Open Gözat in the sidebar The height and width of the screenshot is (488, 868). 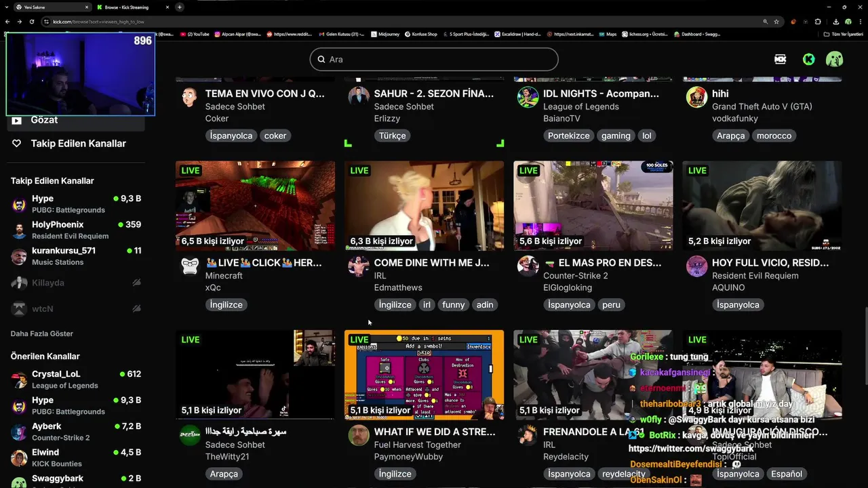click(x=76, y=121)
